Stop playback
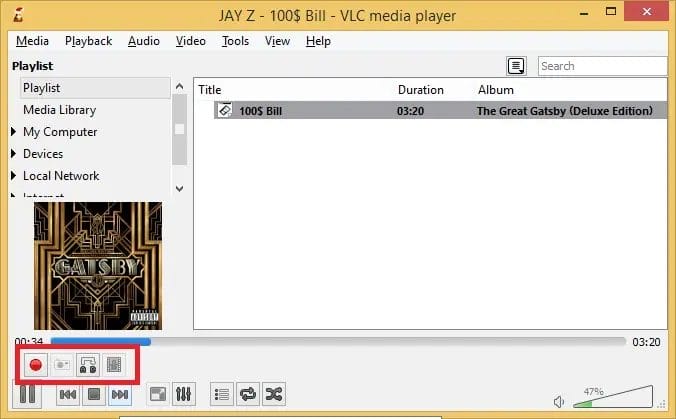The image size is (676, 419). click(x=93, y=395)
